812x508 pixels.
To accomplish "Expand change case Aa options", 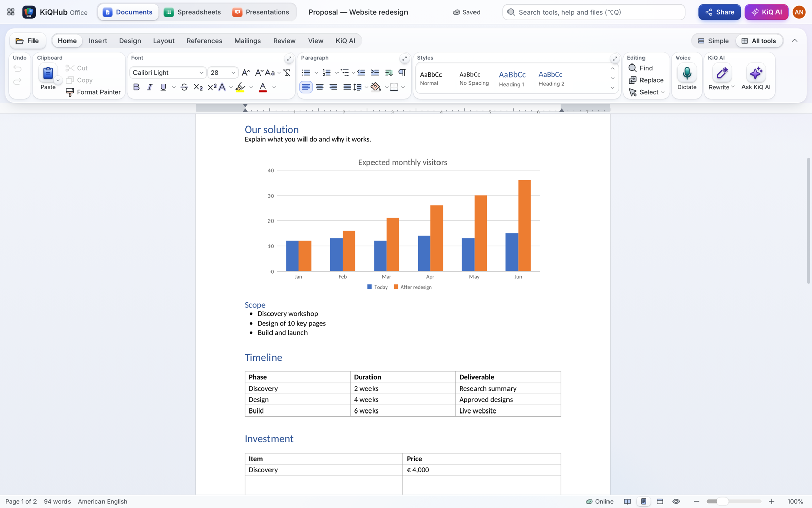I will coord(279,73).
